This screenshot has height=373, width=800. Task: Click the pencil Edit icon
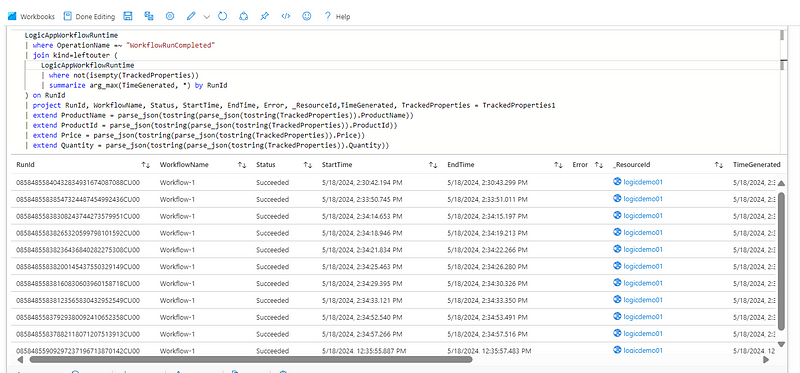(191, 16)
